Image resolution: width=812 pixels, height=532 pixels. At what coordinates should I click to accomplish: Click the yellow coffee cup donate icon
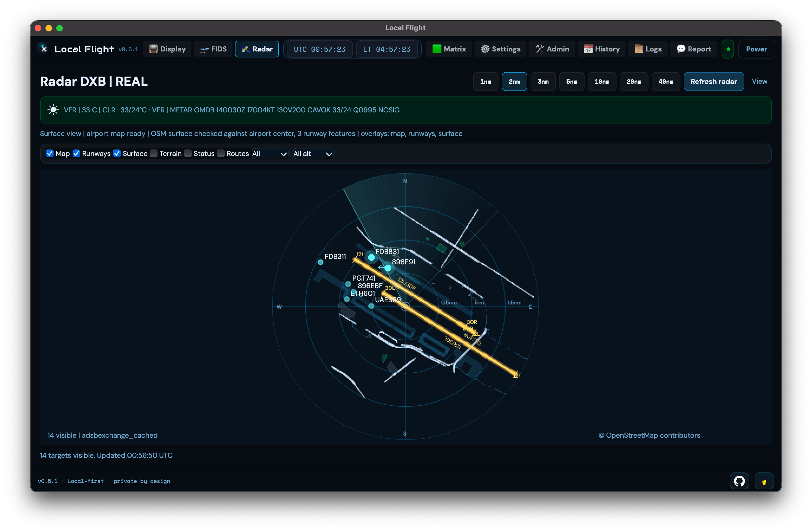764,481
